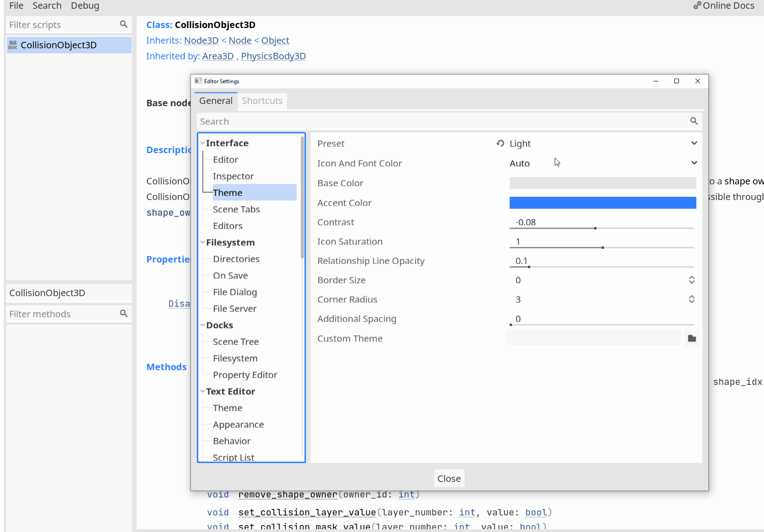Select Scene Tabs in the settings tree
The image size is (764, 532).
point(236,209)
